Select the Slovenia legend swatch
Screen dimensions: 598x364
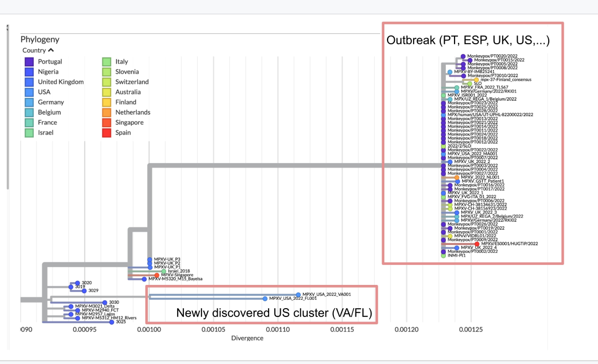click(107, 72)
